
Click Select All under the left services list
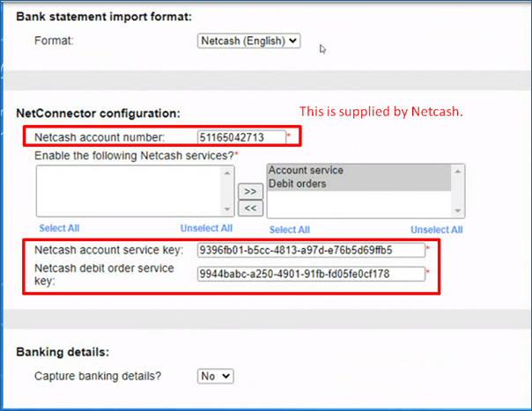59,230
